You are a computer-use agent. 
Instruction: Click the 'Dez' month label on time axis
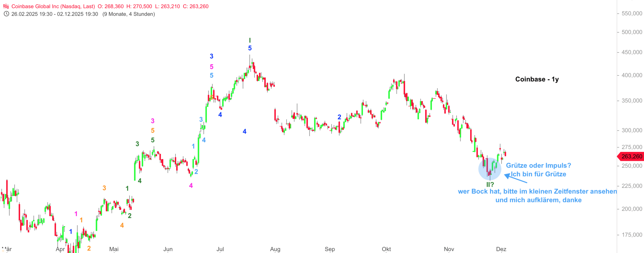point(501,249)
